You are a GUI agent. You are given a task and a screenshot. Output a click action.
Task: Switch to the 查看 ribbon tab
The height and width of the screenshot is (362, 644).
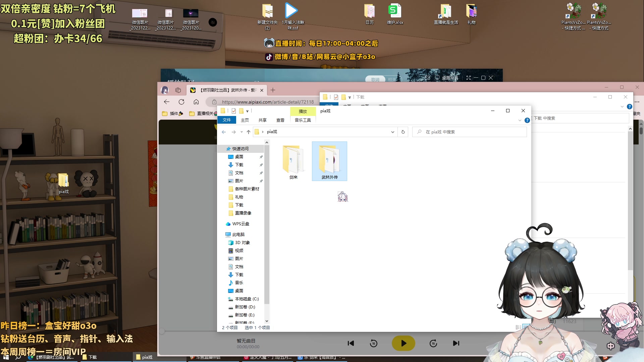click(280, 120)
